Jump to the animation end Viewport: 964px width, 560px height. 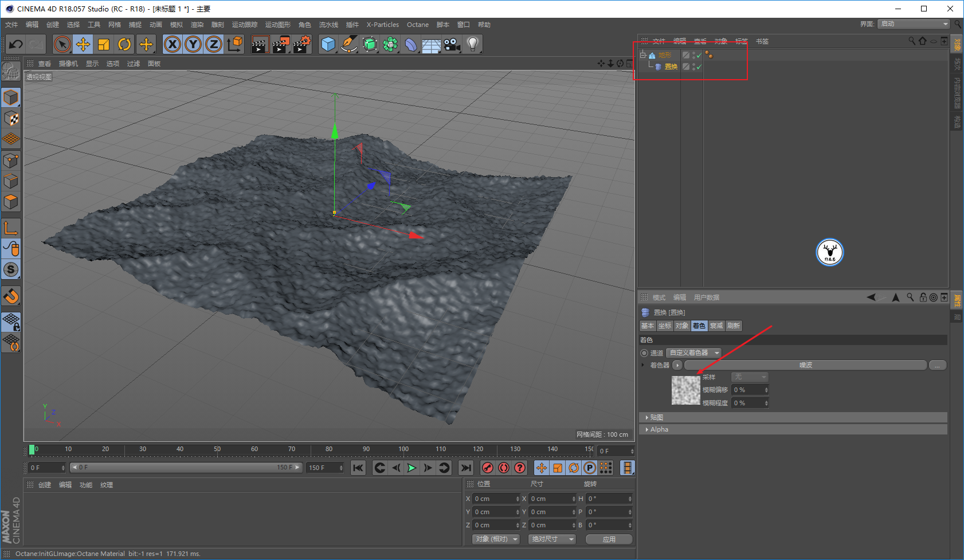point(466,468)
